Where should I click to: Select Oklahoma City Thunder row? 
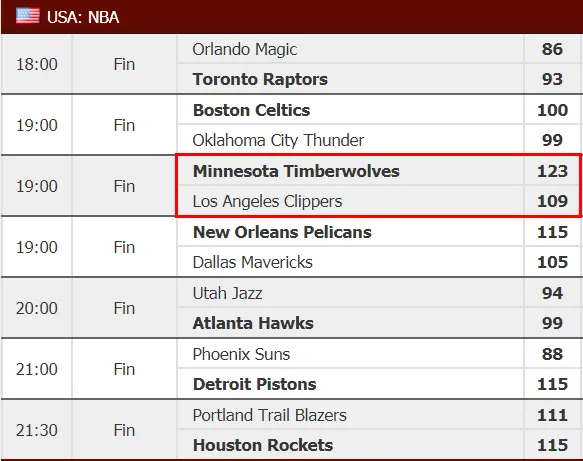(350, 140)
